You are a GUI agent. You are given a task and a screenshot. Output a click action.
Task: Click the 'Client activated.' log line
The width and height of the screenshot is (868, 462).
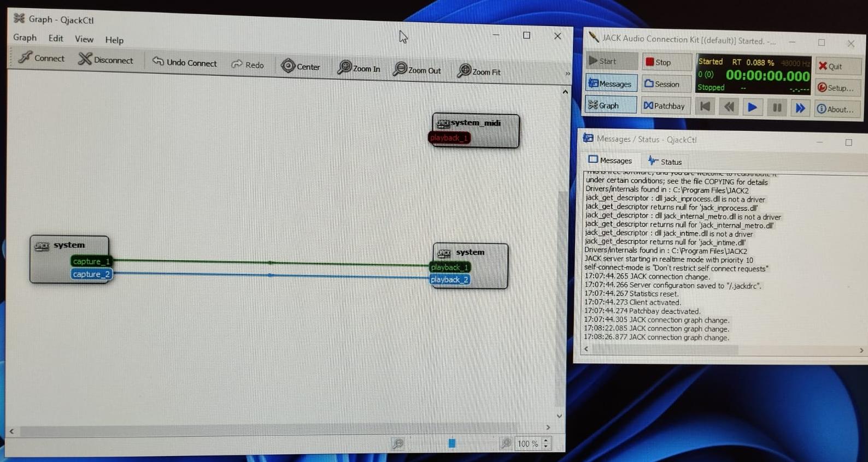(633, 302)
